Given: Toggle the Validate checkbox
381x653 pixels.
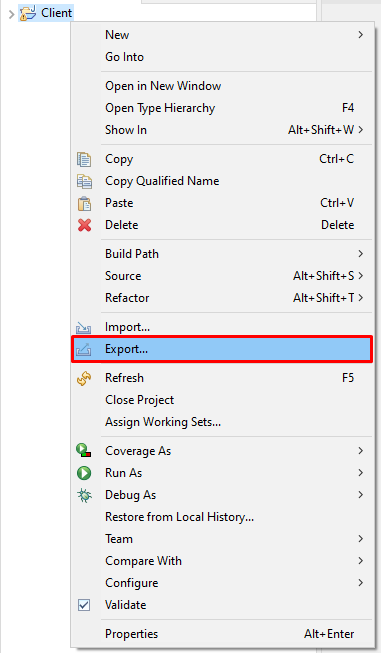Looking at the screenshot, I should (84, 605).
